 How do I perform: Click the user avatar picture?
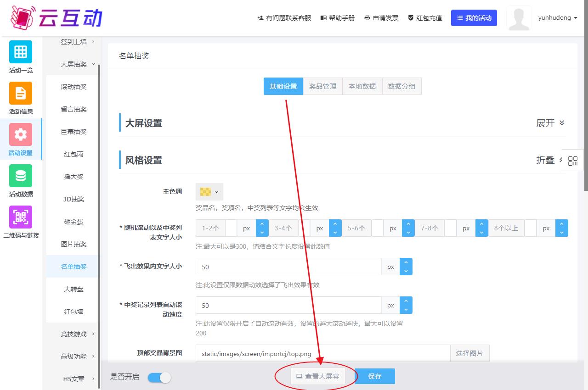pos(519,18)
